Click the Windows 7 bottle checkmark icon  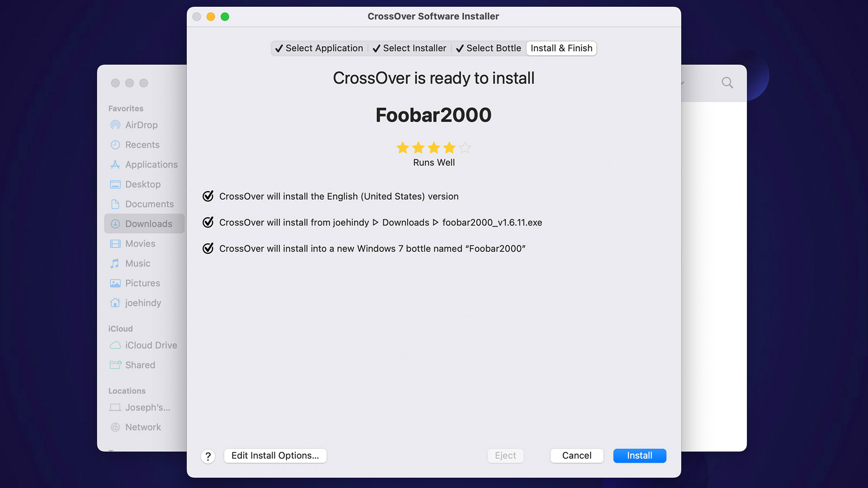(x=208, y=249)
